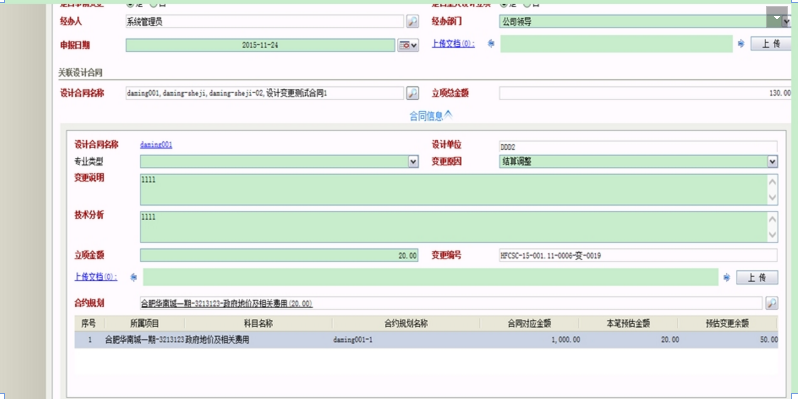Click the top 上传 button

pos(771,44)
